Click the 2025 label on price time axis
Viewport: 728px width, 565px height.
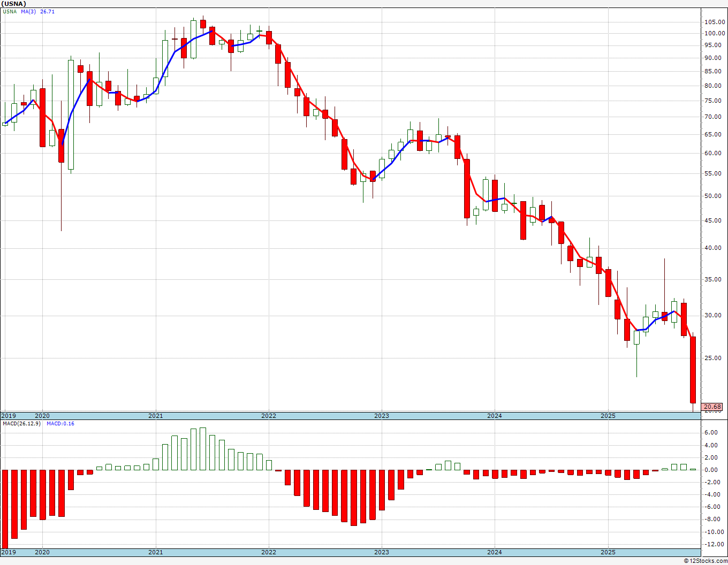(x=608, y=416)
